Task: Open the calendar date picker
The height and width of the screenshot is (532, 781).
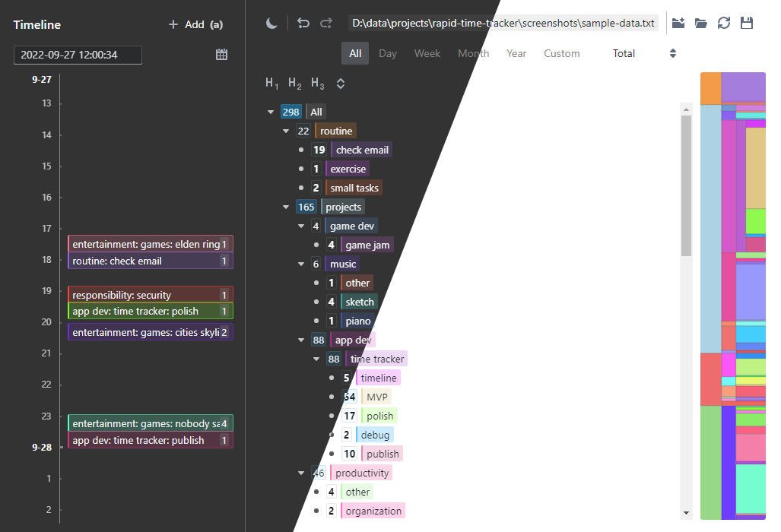Action: point(221,55)
